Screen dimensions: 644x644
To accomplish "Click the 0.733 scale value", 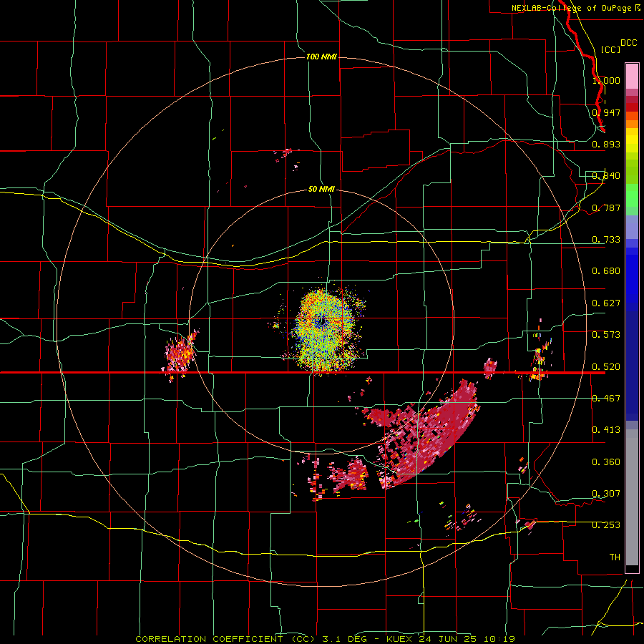I will pos(606,240).
